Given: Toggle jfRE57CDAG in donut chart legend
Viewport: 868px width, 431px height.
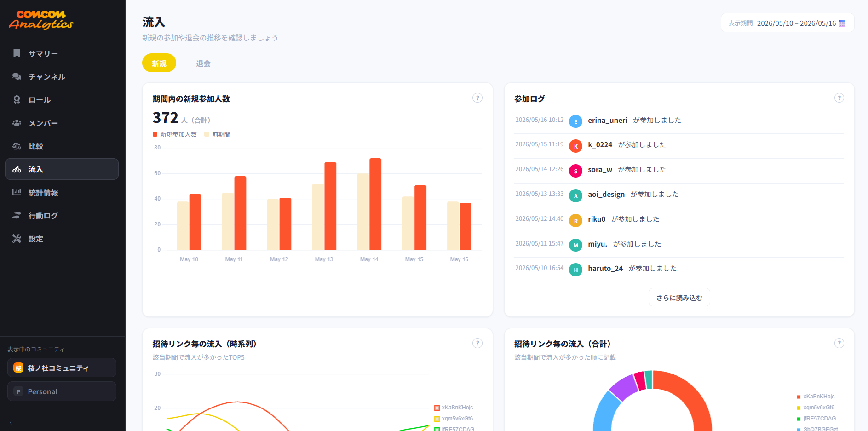Looking at the screenshot, I should click(x=816, y=419).
